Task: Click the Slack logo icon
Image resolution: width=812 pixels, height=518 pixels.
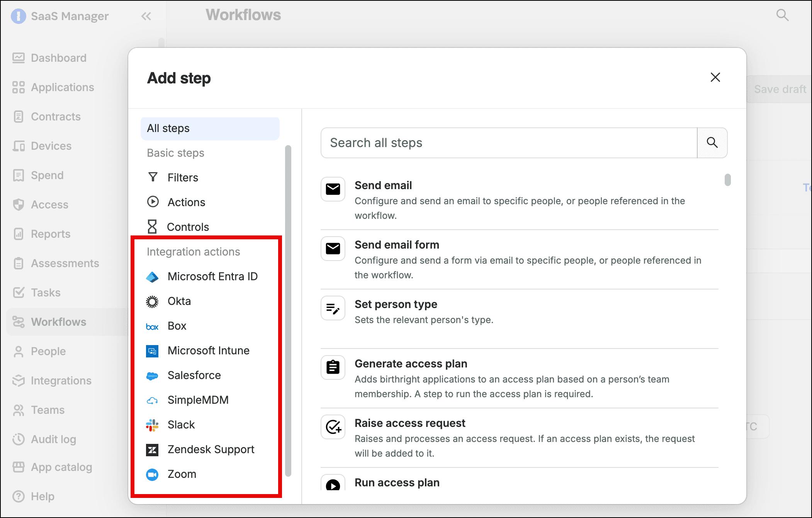Action: (x=152, y=425)
